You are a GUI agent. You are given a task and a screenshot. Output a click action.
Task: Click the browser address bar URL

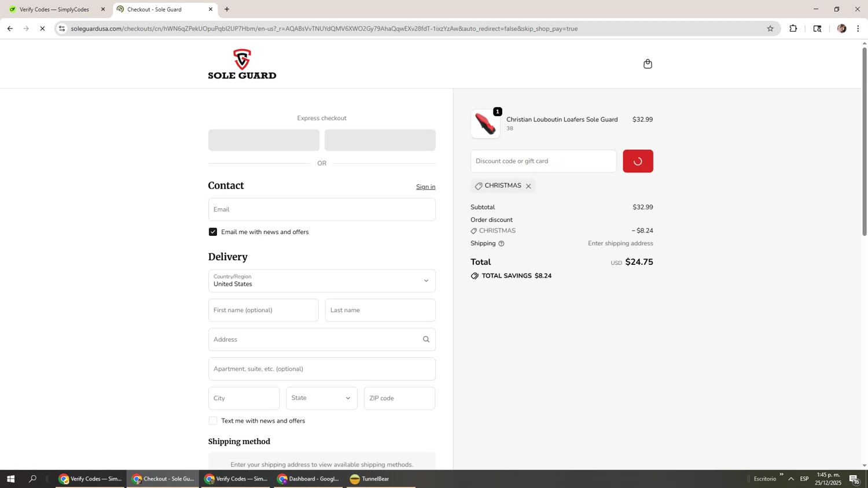[x=324, y=28]
